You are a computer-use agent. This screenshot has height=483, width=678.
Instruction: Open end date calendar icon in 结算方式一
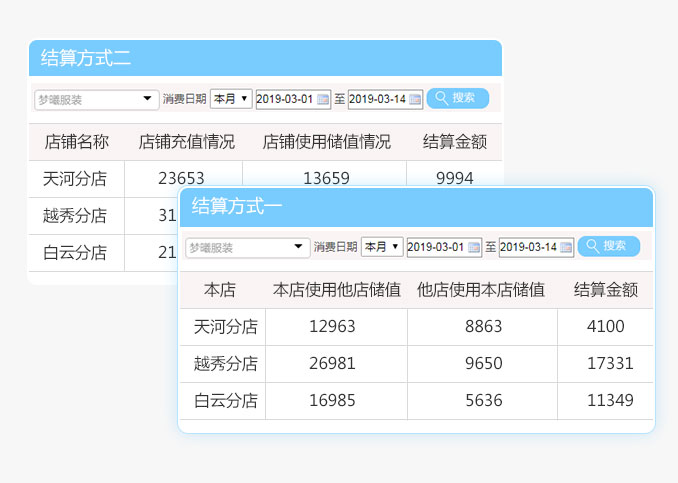(x=566, y=247)
